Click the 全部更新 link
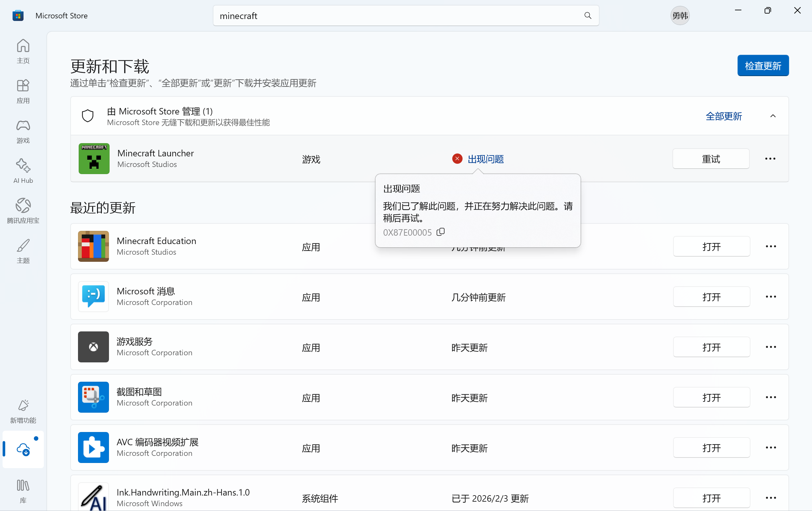 click(723, 116)
